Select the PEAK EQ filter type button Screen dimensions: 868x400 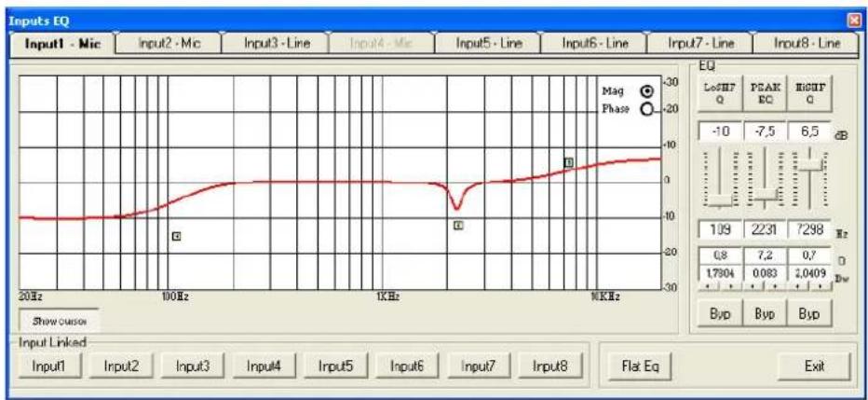pyautogui.click(x=764, y=94)
